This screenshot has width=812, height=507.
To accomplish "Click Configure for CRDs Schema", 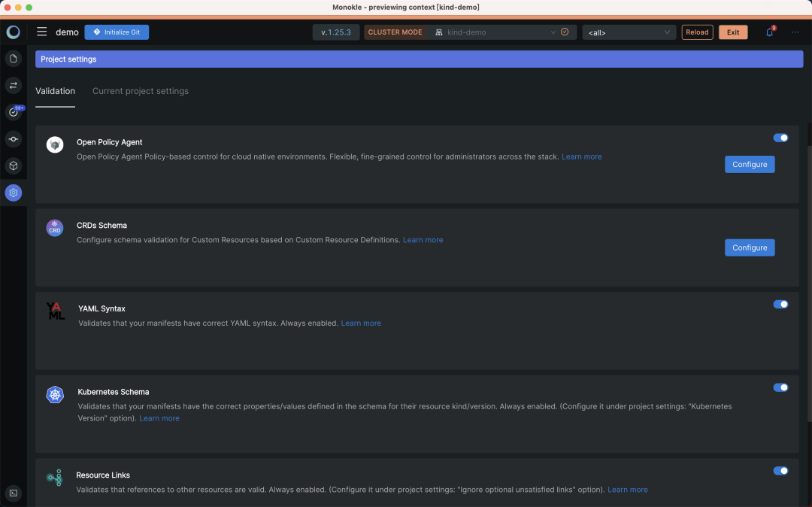I will pyautogui.click(x=750, y=247).
